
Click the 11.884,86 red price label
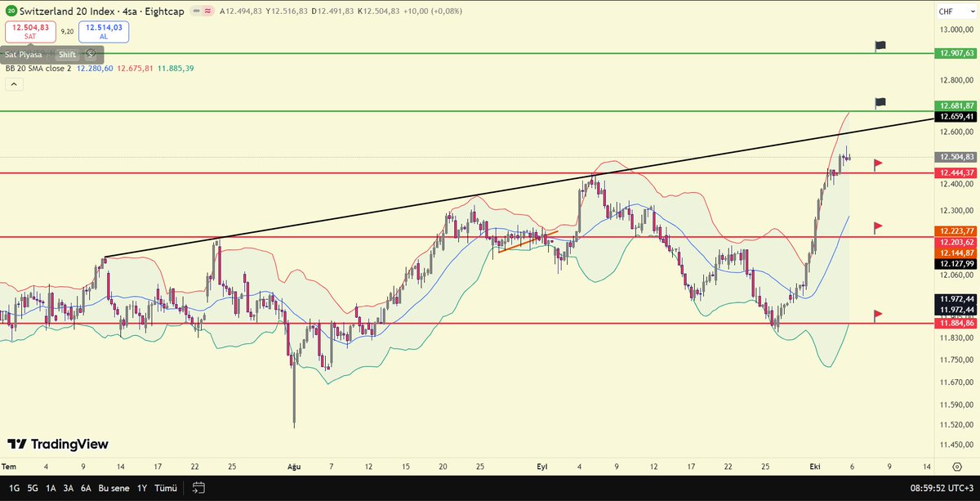tap(957, 323)
